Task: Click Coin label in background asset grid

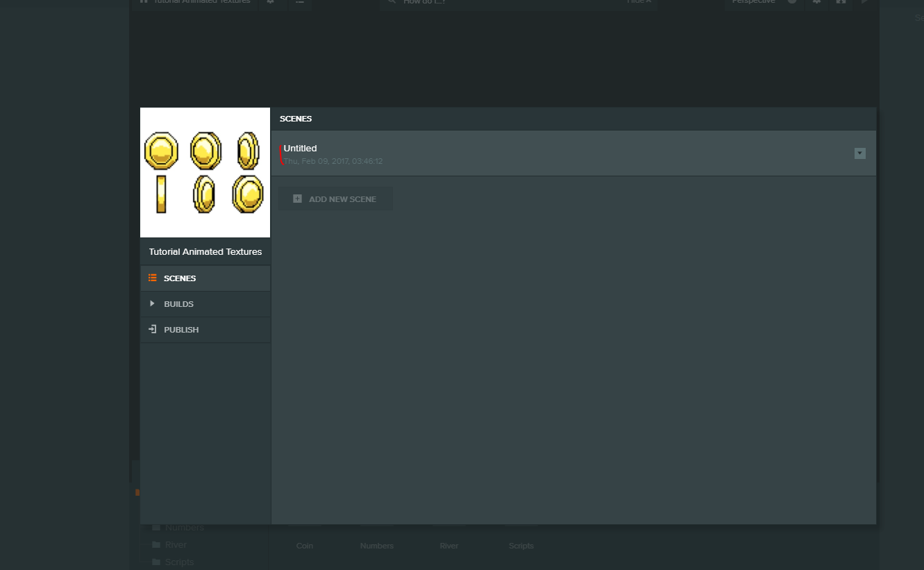Action: tap(305, 546)
